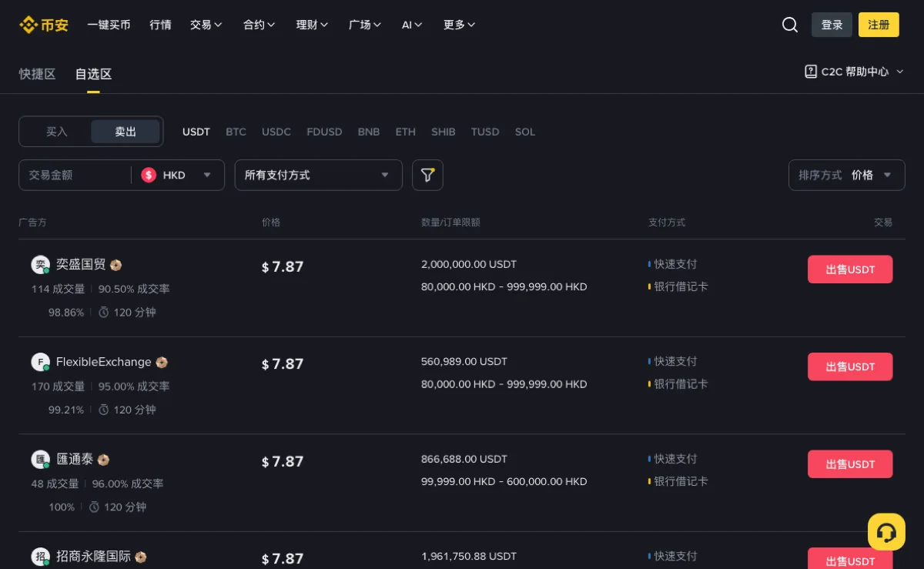
Task: Open the FlexibleExchange advertiser profile link
Action: (104, 362)
